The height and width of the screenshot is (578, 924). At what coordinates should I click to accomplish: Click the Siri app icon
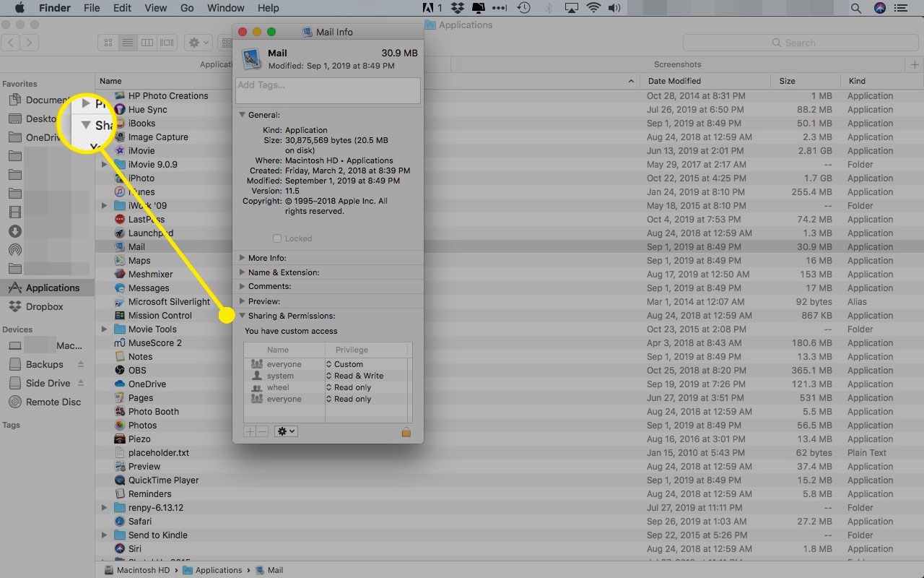(x=121, y=548)
